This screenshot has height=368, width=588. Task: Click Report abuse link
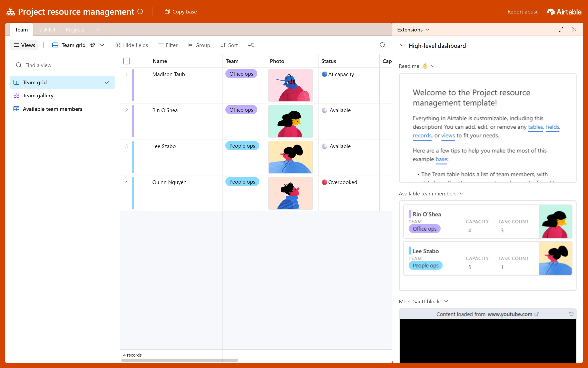[523, 11]
